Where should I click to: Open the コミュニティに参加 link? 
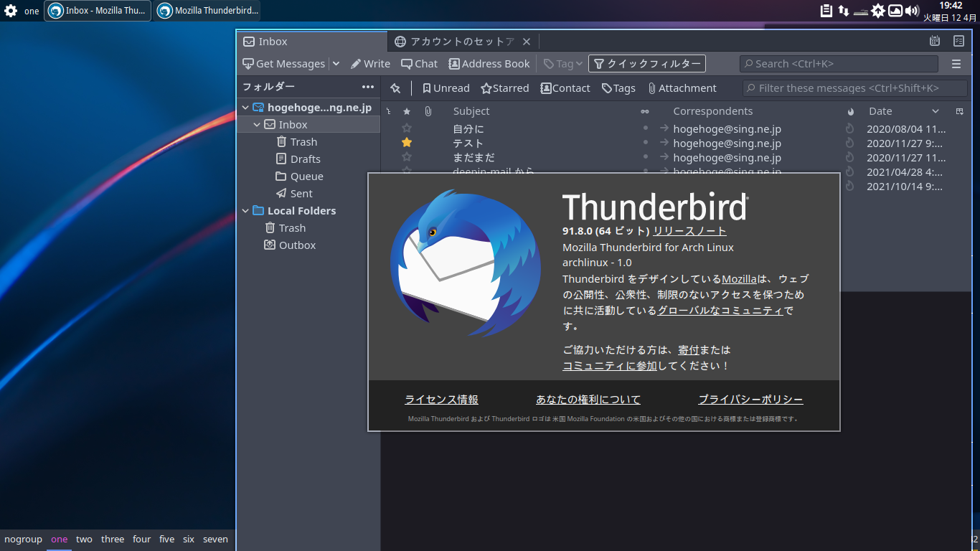[610, 366]
